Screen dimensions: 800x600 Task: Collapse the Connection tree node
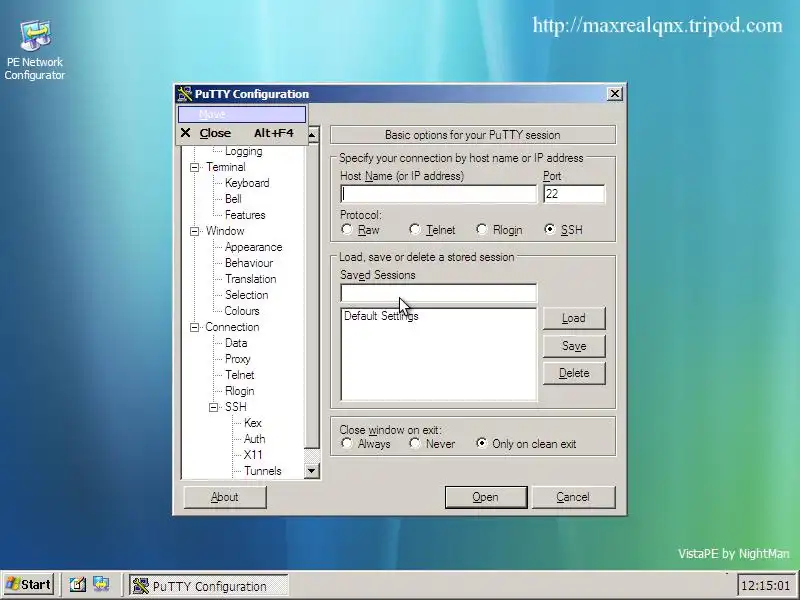coord(194,327)
